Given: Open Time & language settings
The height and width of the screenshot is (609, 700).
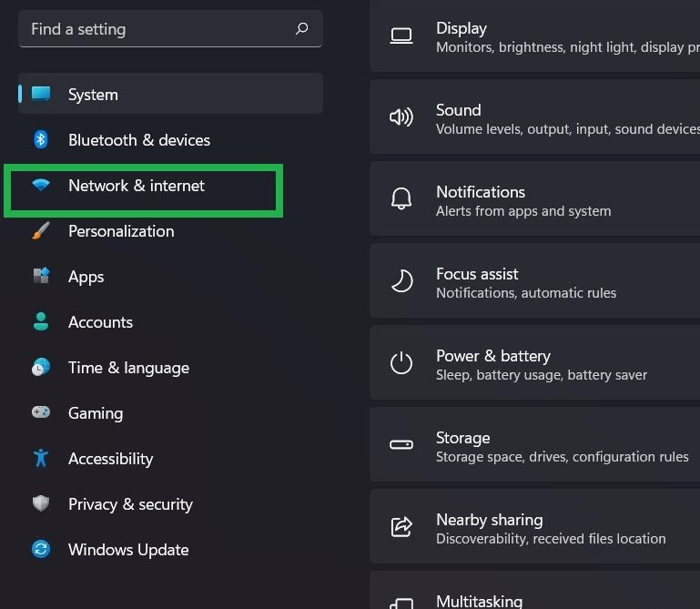Looking at the screenshot, I should coord(128,368).
